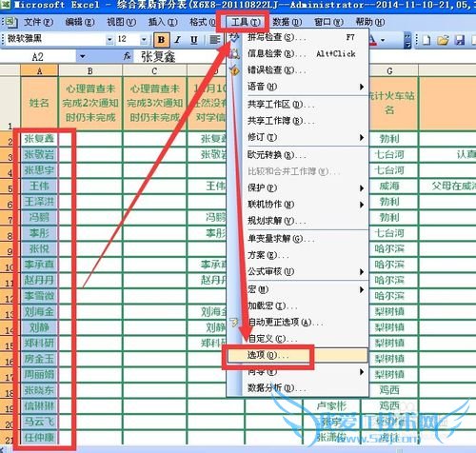Select cell 周丽娟 in column A

[x=39, y=375]
